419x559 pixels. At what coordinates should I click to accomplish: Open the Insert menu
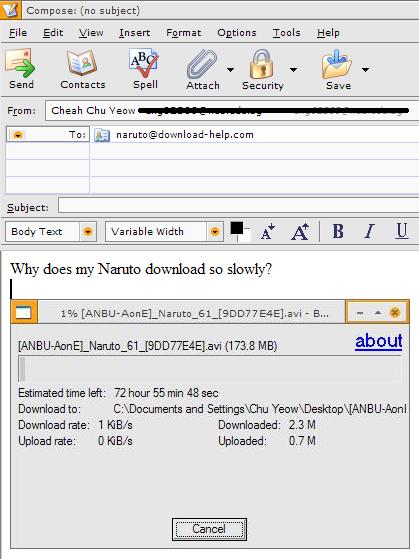pyautogui.click(x=134, y=33)
